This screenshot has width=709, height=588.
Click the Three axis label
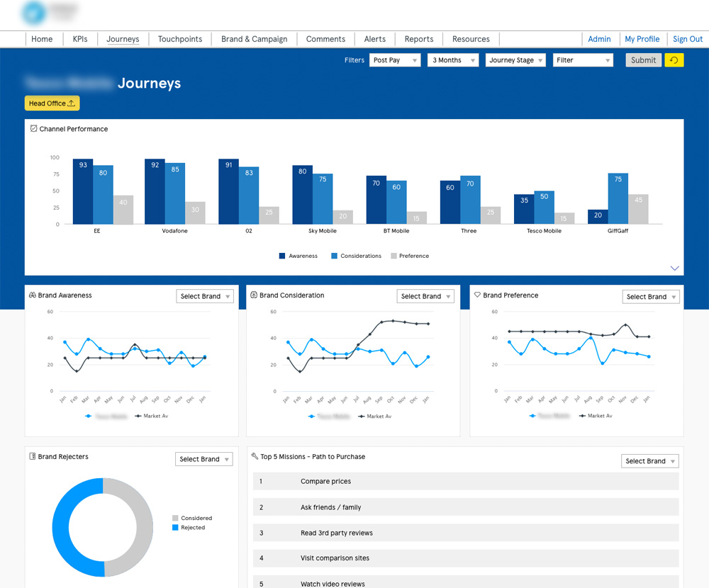pos(469,231)
